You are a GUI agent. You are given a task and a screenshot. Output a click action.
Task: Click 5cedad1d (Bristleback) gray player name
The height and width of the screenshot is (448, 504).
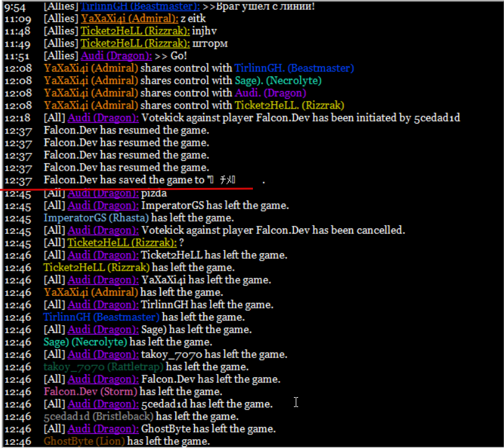click(x=99, y=416)
